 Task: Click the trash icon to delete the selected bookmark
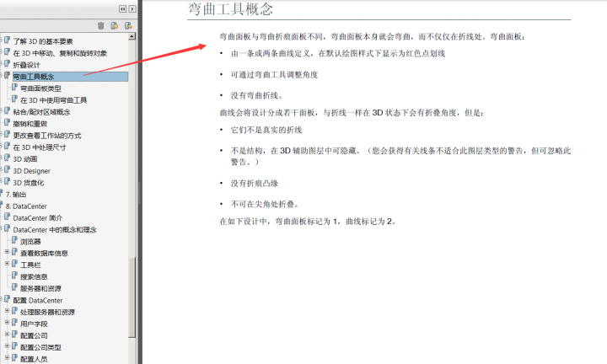tap(100, 25)
